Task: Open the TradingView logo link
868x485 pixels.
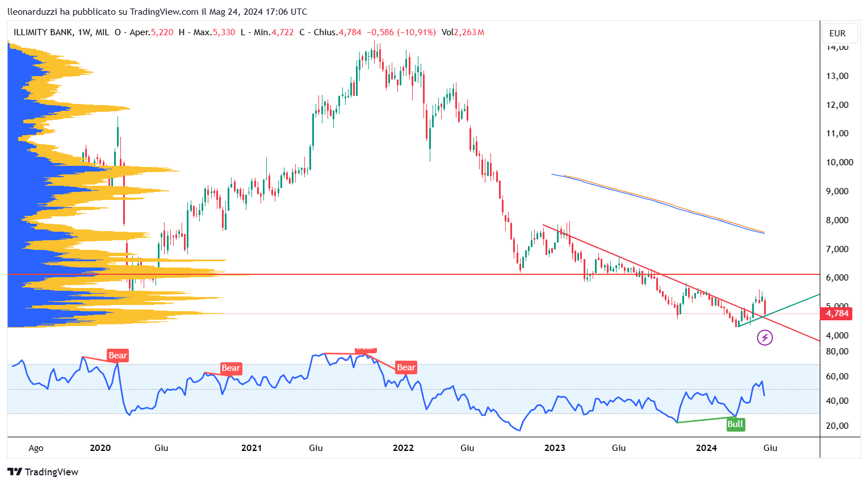Action: pos(43,472)
